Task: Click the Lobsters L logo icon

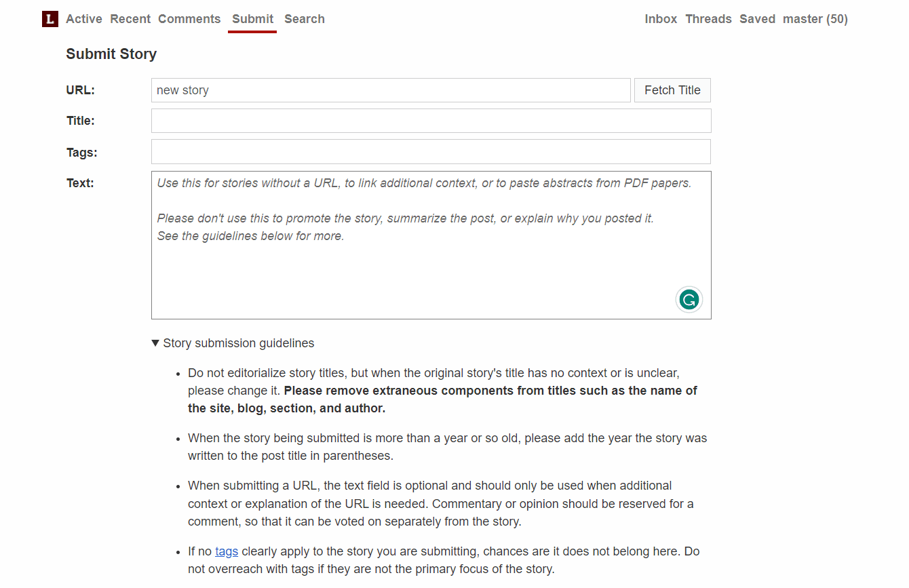Action: pos(50,19)
